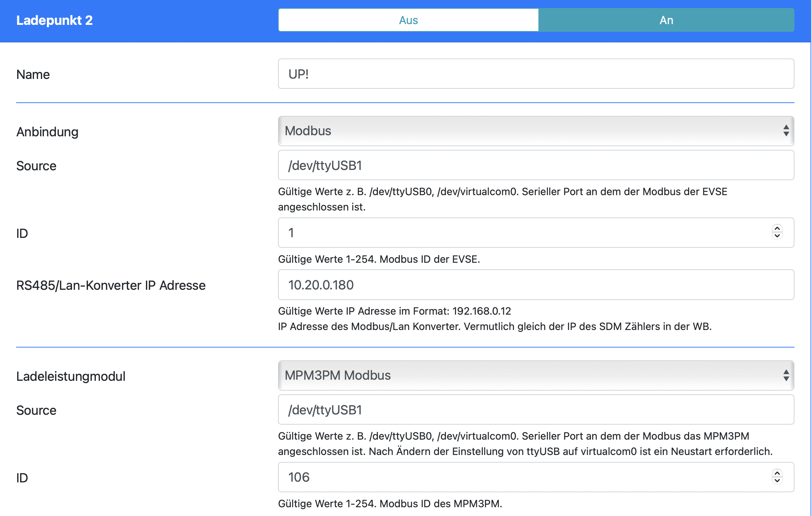Increase the MPM3PM ID stepper up arrow
The height and width of the screenshot is (516, 812).
click(777, 473)
